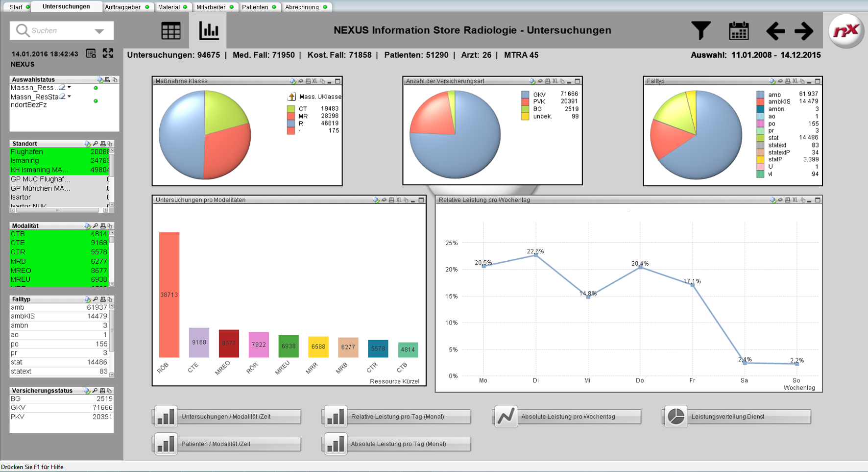The image size is (868, 472).
Task: Print the Auswahlstatus box
Action: pyautogui.click(x=107, y=79)
